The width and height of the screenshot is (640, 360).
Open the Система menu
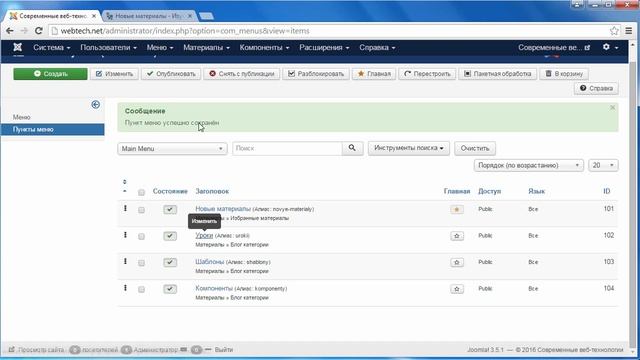pyautogui.click(x=51, y=47)
